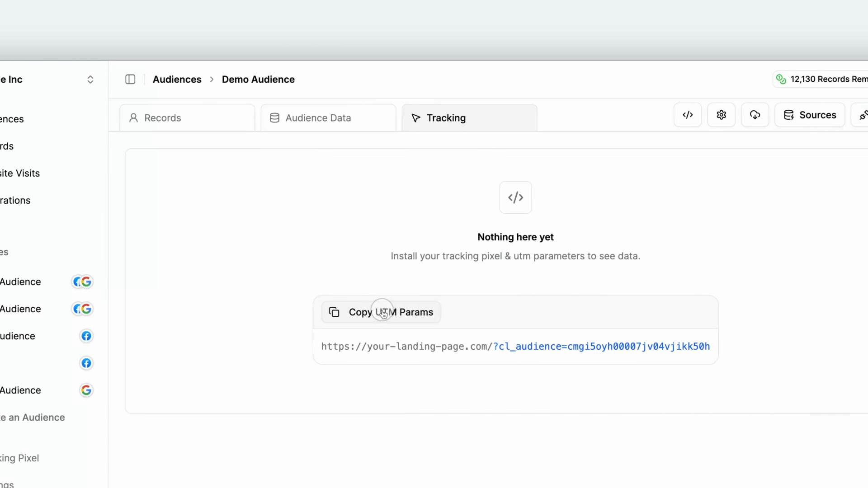868x488 pixels.
Task: Open Site Visits in the sidebar
Action: [x=20, y=174]
